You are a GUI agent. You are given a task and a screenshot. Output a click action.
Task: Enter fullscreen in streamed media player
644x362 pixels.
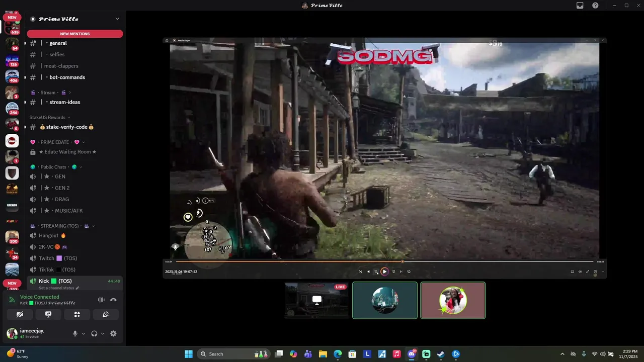(x=588, y=271)
